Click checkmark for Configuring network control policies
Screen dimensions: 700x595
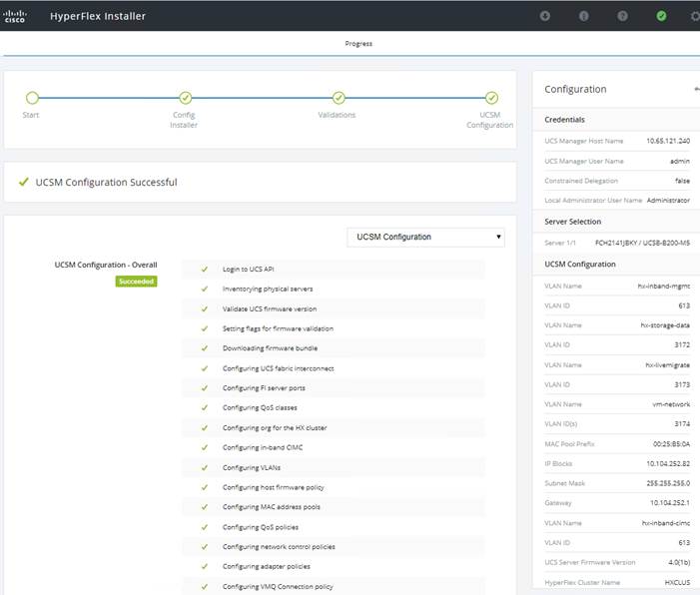click(205, 547)
